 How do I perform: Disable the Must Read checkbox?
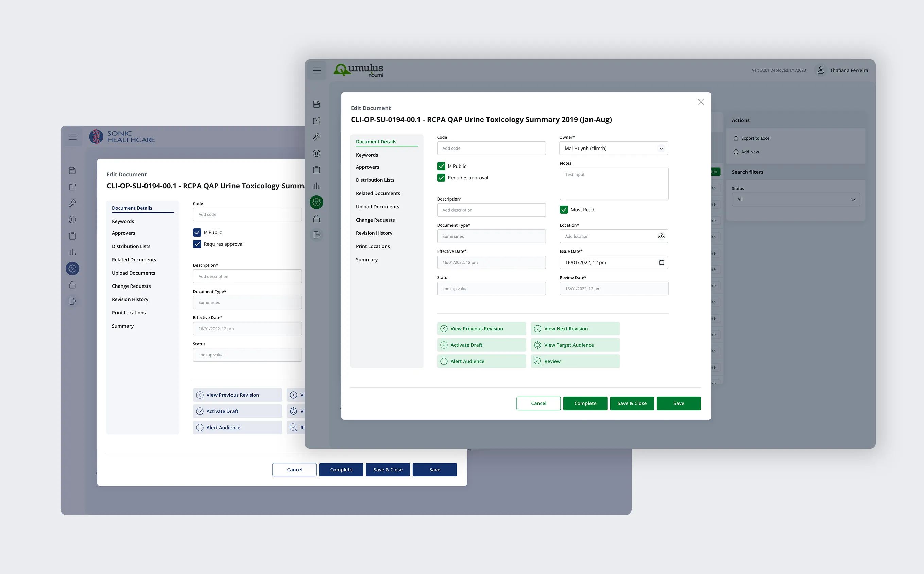pos(564,210)
